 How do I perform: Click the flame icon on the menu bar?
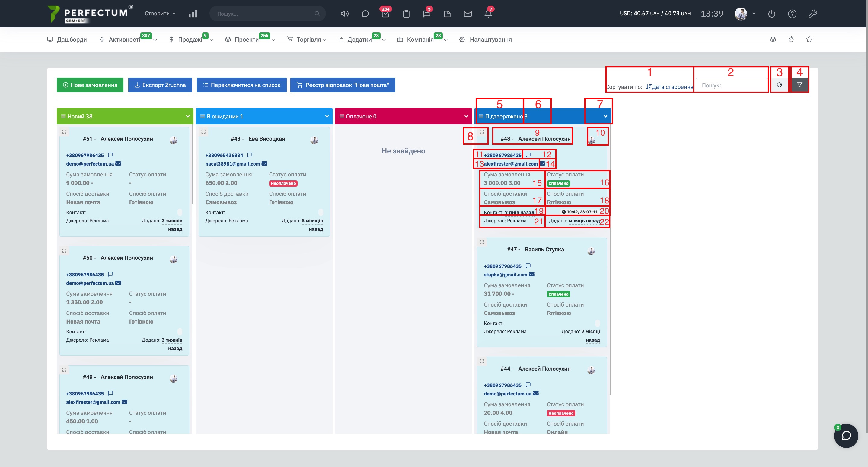coord(791,40)
